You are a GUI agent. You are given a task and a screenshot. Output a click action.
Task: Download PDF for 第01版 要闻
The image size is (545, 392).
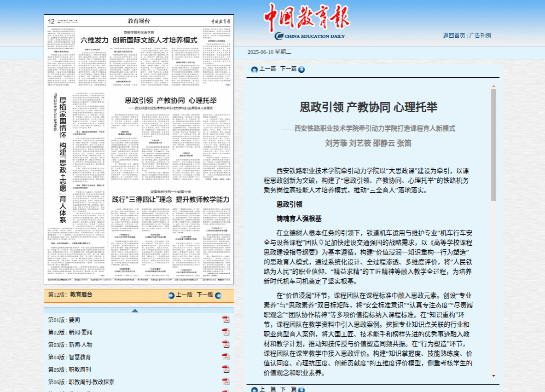226,320
